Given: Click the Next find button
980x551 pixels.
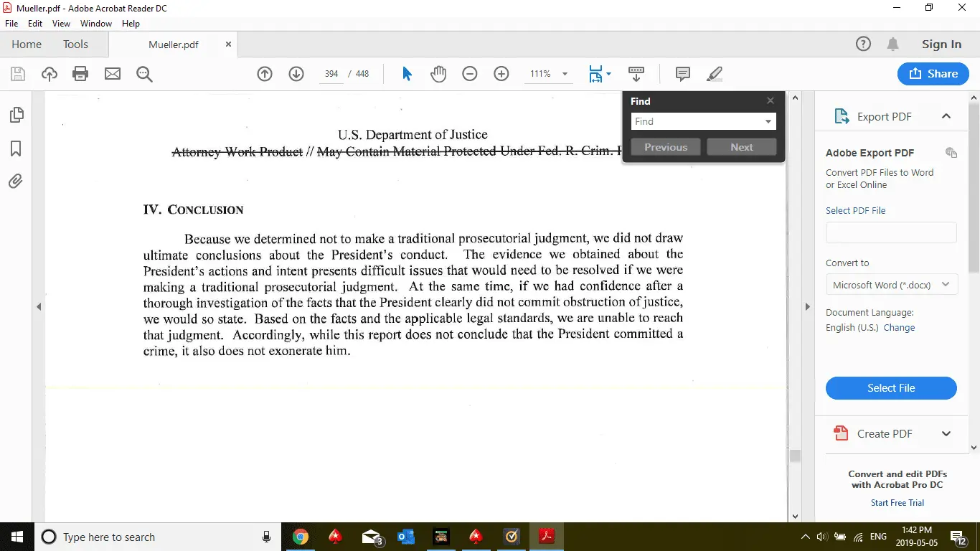Looking at the screenshot, I should tap(742, 147).
